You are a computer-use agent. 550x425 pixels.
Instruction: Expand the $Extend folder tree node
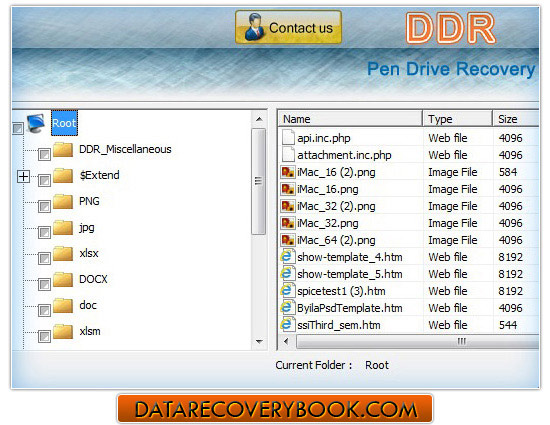[x=24, y=176]
